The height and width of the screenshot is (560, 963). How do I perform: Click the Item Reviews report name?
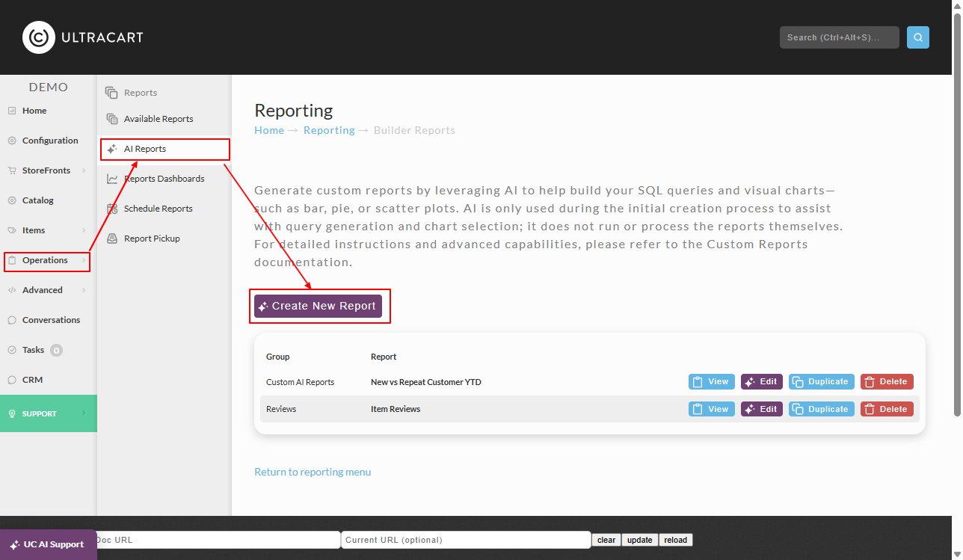tap(396, 409)
